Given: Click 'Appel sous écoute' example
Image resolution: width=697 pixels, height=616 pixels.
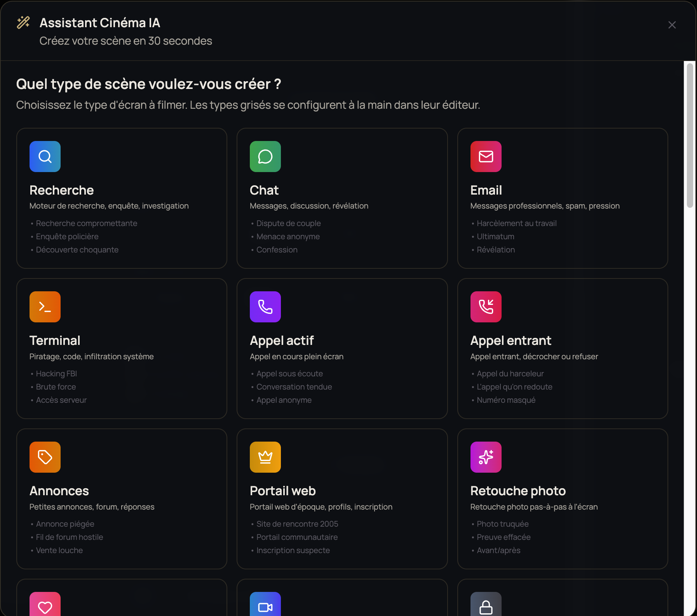Looking at the screenshot, I should click(x=289, y=374).
